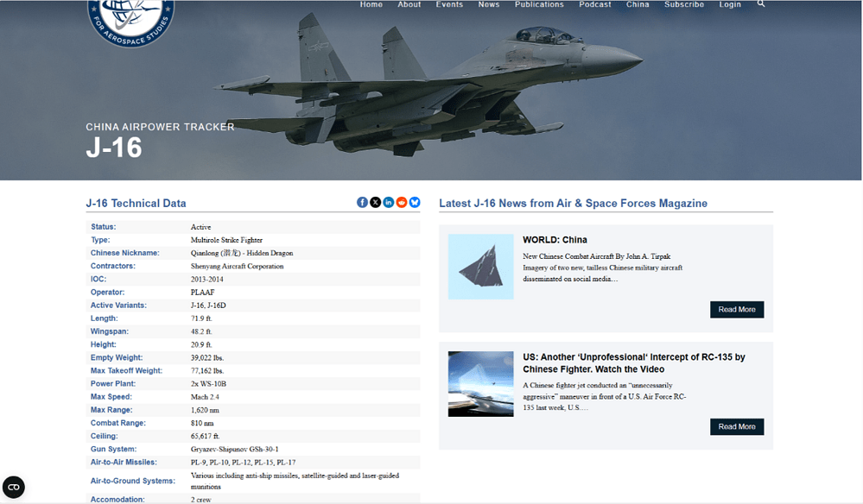Share page on X icon
This screenshot has height=504, width=863.
coord(376,202)
